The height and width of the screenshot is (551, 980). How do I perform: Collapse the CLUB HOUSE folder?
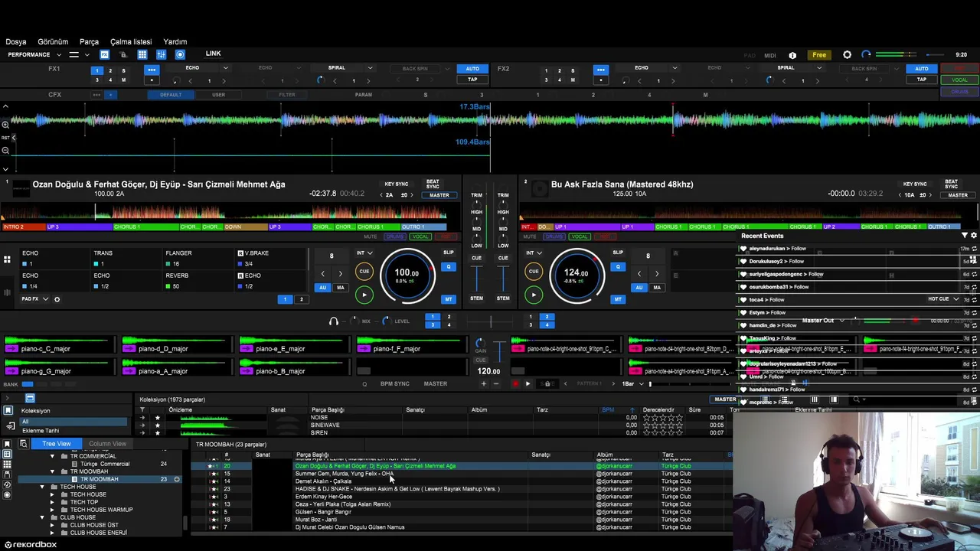[x=43, y=517]
